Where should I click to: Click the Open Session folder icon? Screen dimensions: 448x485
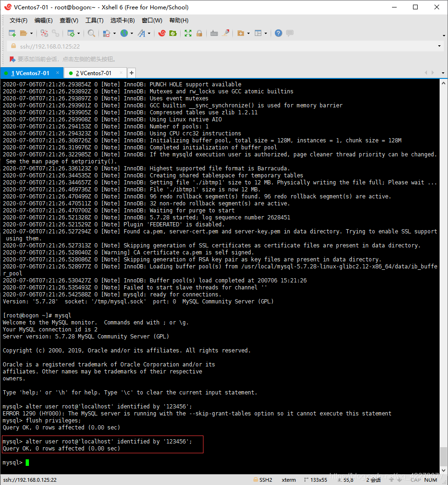click(23, 33)
